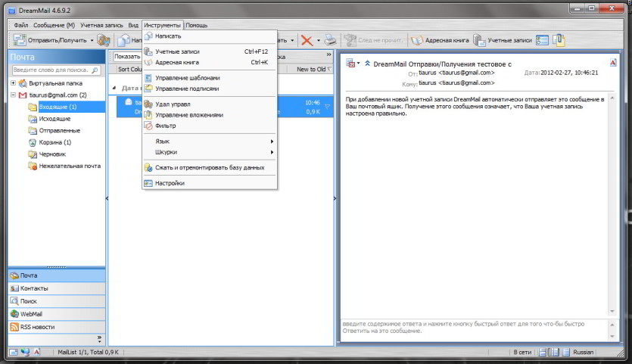Switch to Контакты panel

click(x=57, y=288)
